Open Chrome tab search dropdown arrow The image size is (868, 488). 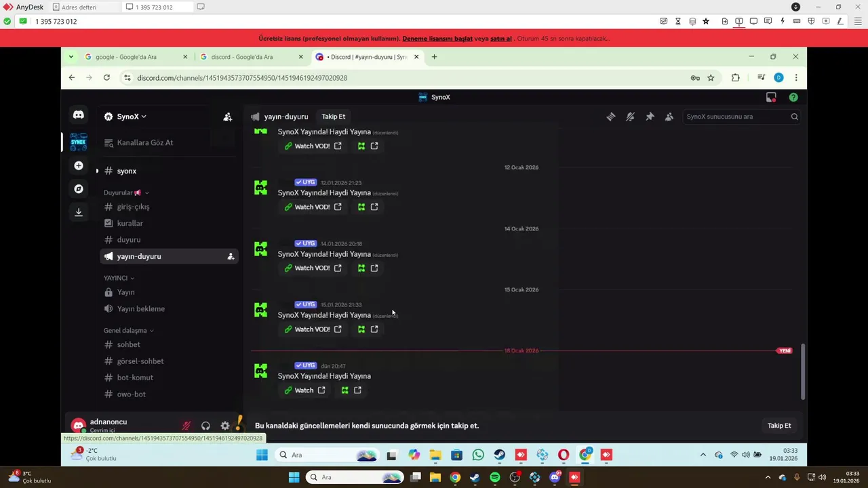click(71, 57)
